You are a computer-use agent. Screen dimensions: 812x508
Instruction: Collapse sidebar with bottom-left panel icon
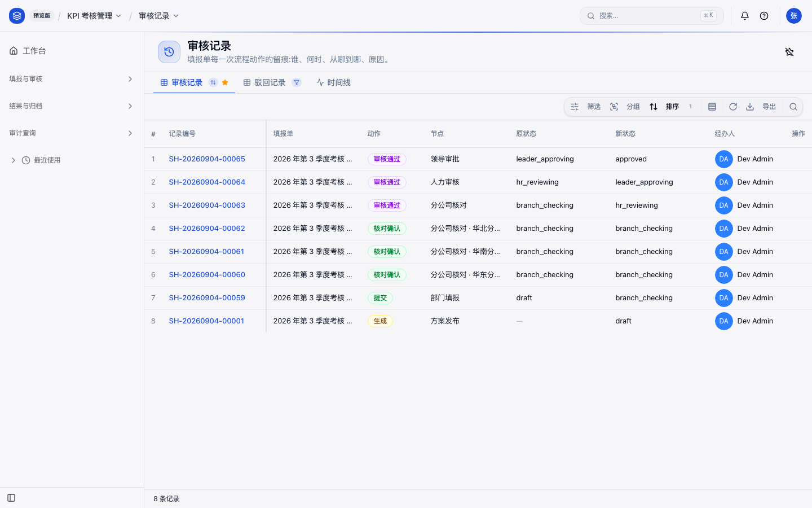(11, 498)
